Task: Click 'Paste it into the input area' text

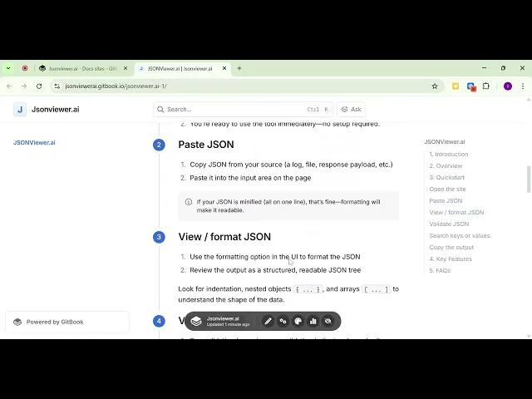Action: point(250,178)
